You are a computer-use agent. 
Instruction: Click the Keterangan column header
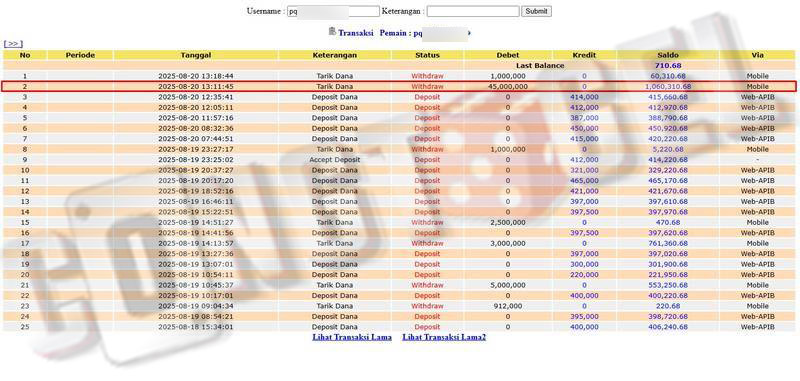point(334,55)
